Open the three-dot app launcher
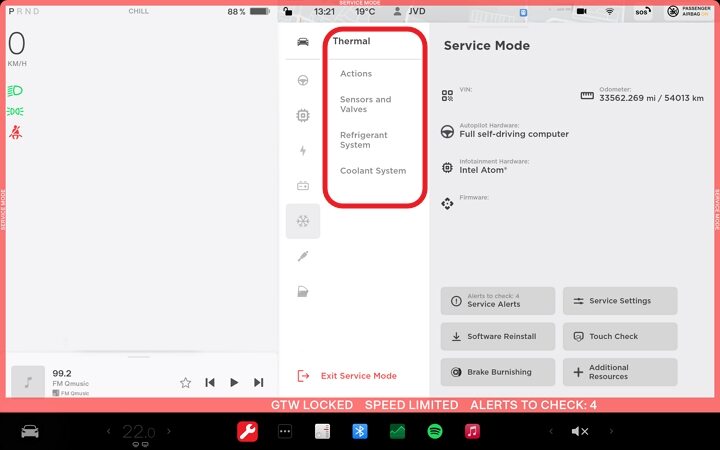 pyautogui.click(x=285, y=432)
